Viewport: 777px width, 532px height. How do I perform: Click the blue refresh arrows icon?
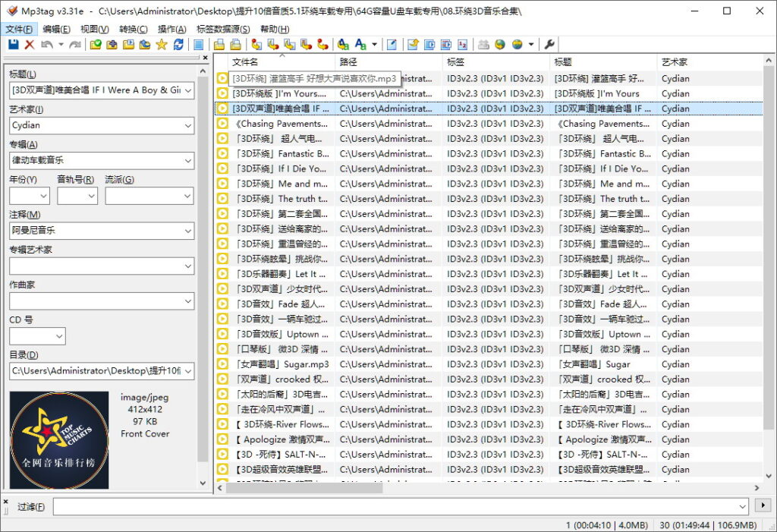coord(178,45)
